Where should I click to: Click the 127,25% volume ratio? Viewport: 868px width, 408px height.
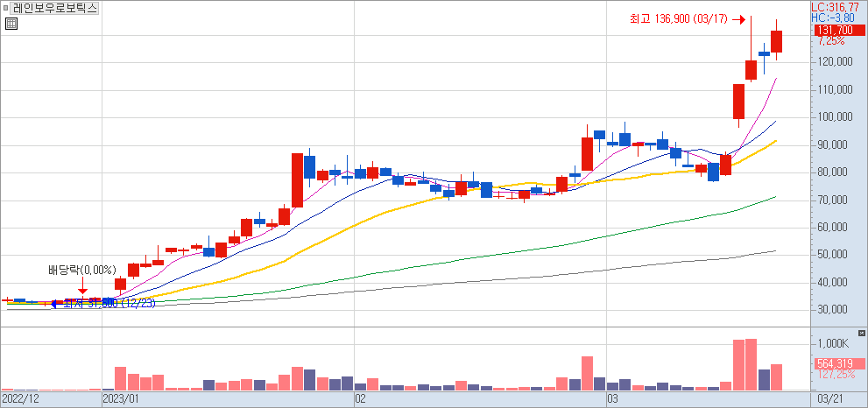point(836,374)
